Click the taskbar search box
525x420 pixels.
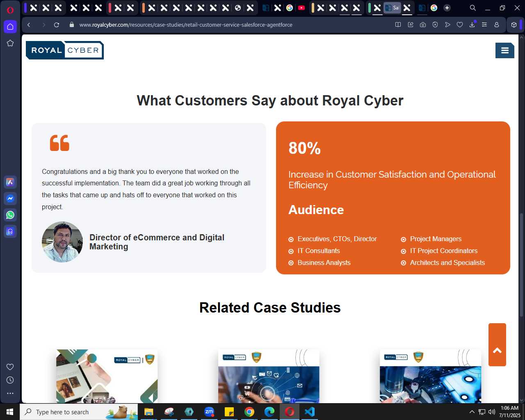tap(79, 412)
